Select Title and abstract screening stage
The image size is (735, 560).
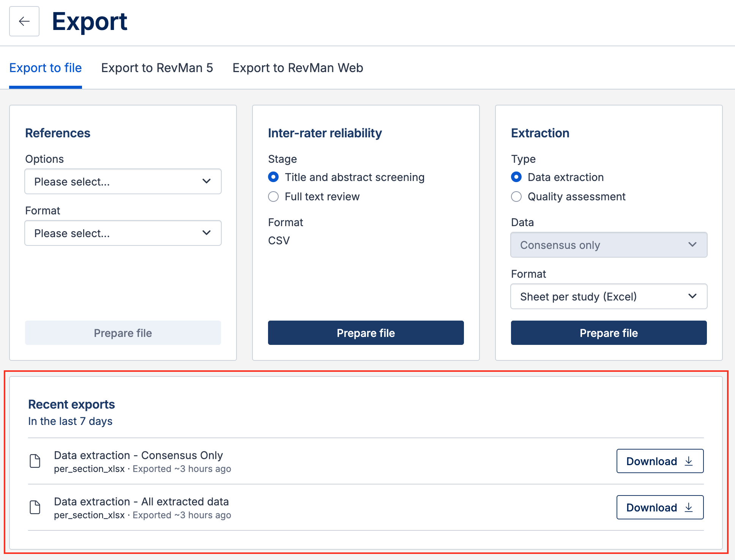click(273, 177)
